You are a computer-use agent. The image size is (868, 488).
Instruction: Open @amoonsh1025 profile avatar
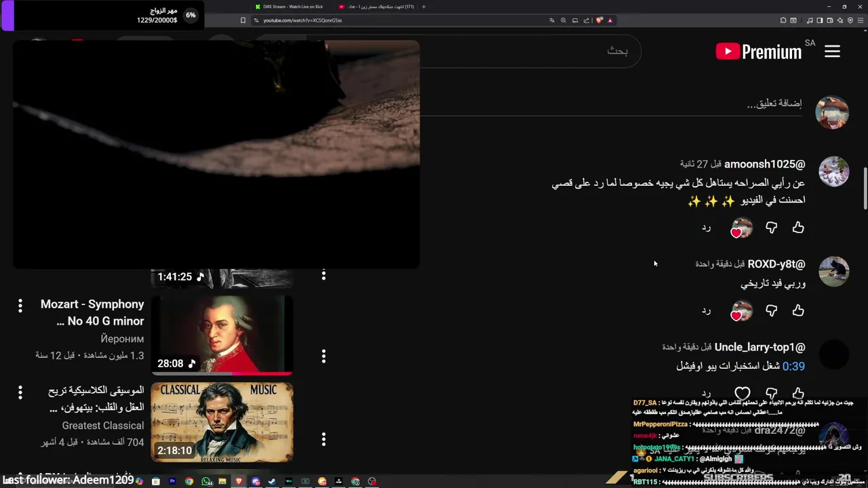[833, 171]
